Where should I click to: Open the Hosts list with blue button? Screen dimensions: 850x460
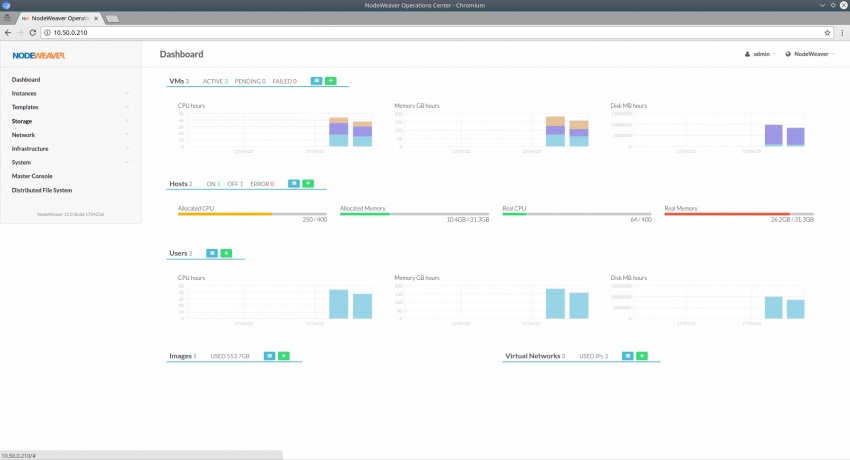(294, 183)
